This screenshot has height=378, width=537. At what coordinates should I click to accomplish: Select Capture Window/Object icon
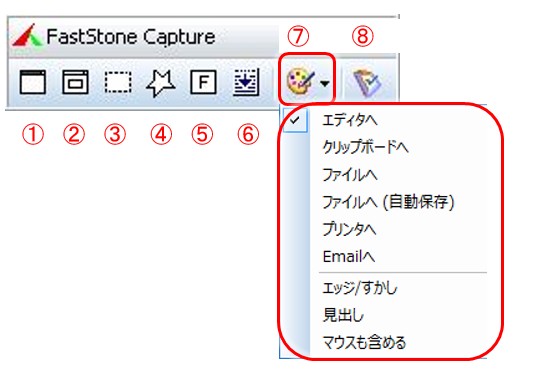point(75,82)
